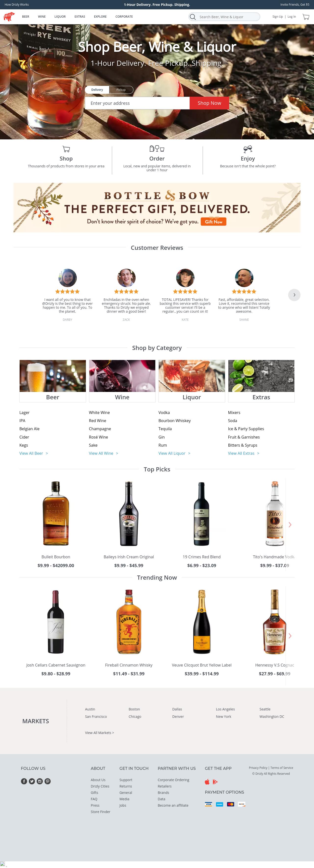314x868 pixels.
Task: Open Drizly's Instagram icon
Action: click(x=40, y=781)
